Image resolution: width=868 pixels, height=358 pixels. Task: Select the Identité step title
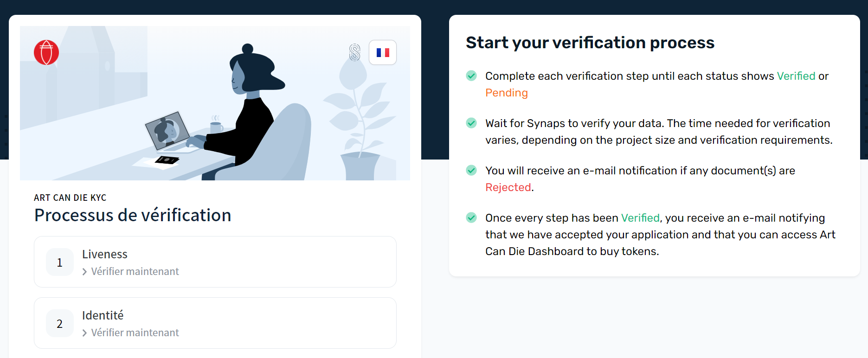tap(103, 315)
